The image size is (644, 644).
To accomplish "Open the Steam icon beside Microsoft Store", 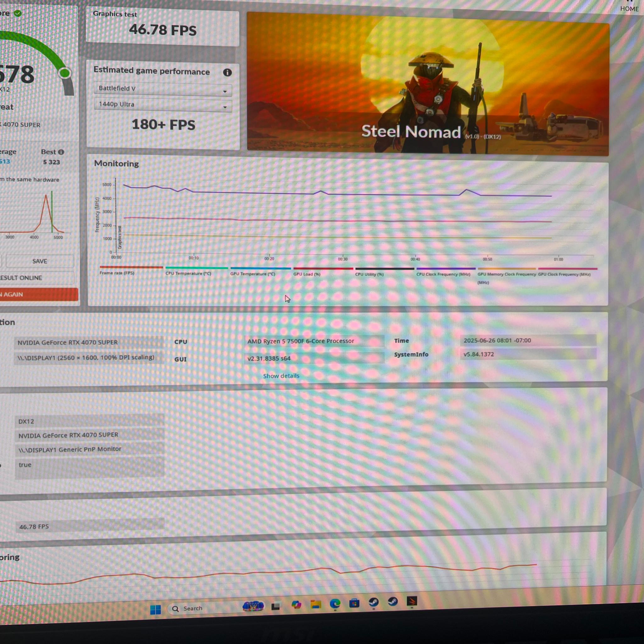I will (x=374, y=602).
